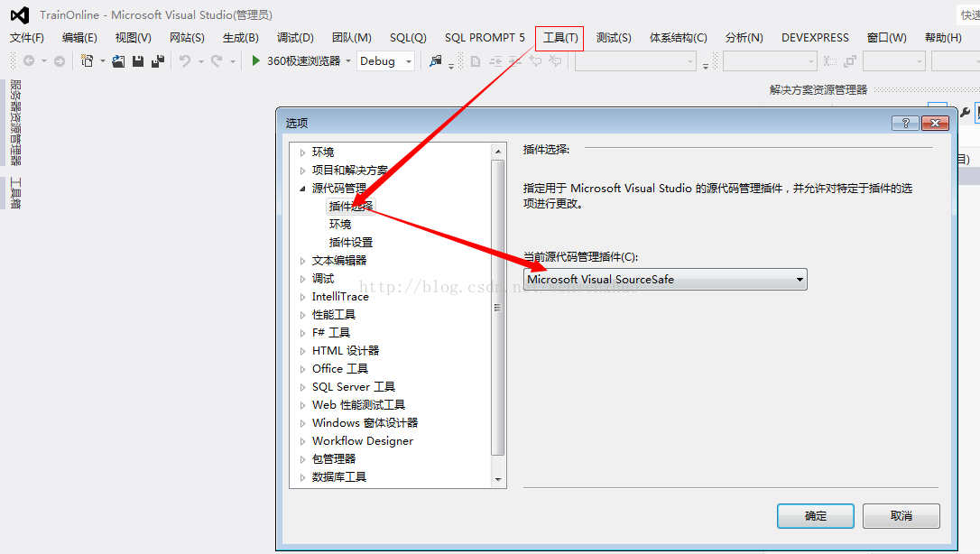Click the Options dialog help question button
980x554 pixels.
coord(905,123)
